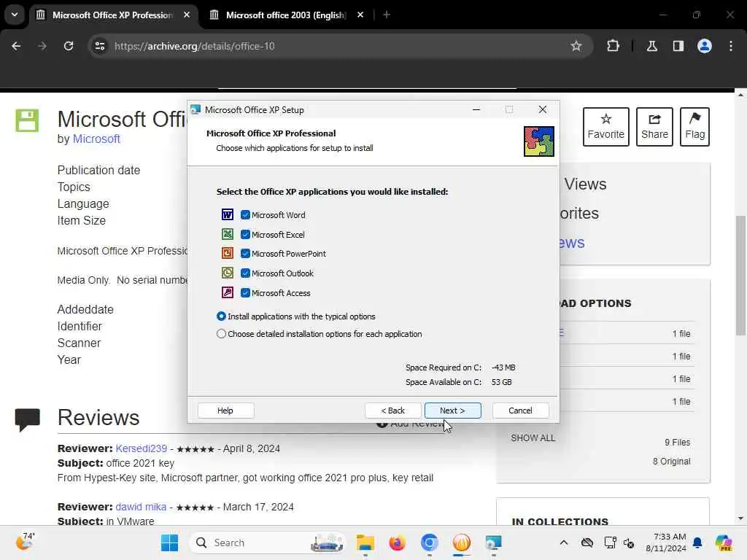Open notifications bell in taskbar

tap(697, 542)
